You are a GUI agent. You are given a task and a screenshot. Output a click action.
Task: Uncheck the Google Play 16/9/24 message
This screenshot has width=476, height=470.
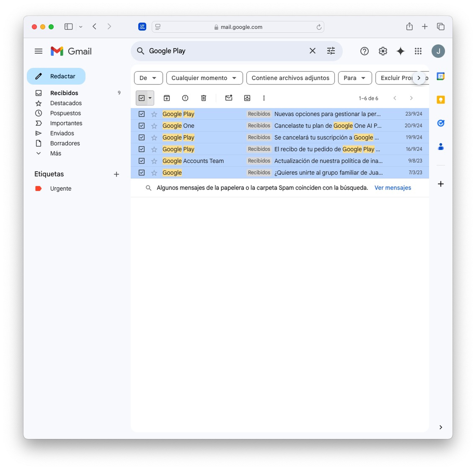(x=141, y=149)
